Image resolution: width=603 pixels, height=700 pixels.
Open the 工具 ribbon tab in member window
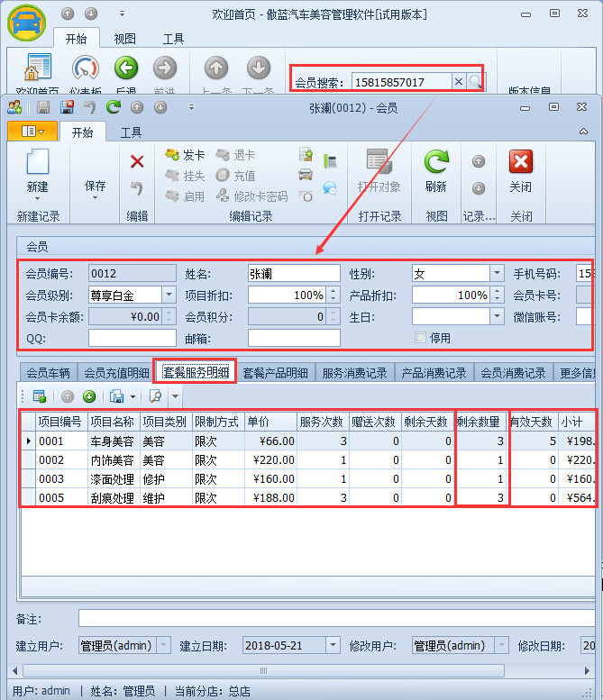pos(131,132)
